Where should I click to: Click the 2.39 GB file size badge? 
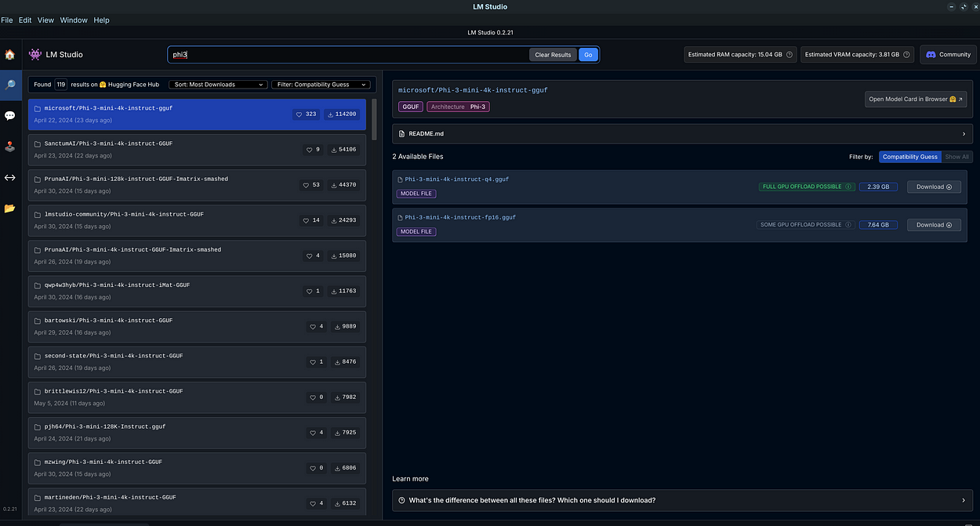point(878,187)
